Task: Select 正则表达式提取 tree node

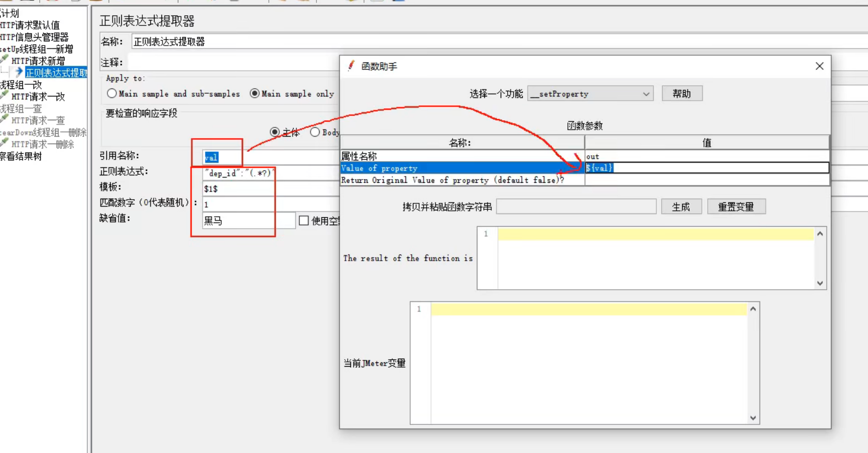Action: [56, 73]
